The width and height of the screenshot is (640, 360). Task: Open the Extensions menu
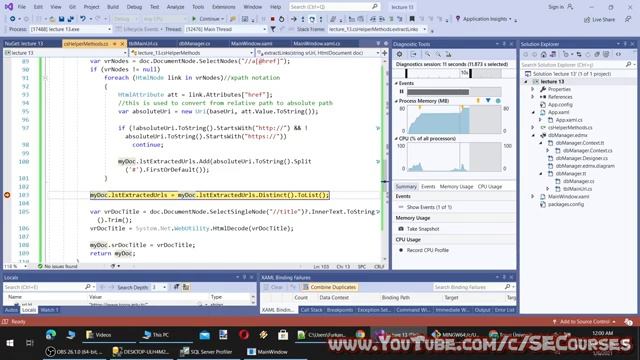point(223,7)
